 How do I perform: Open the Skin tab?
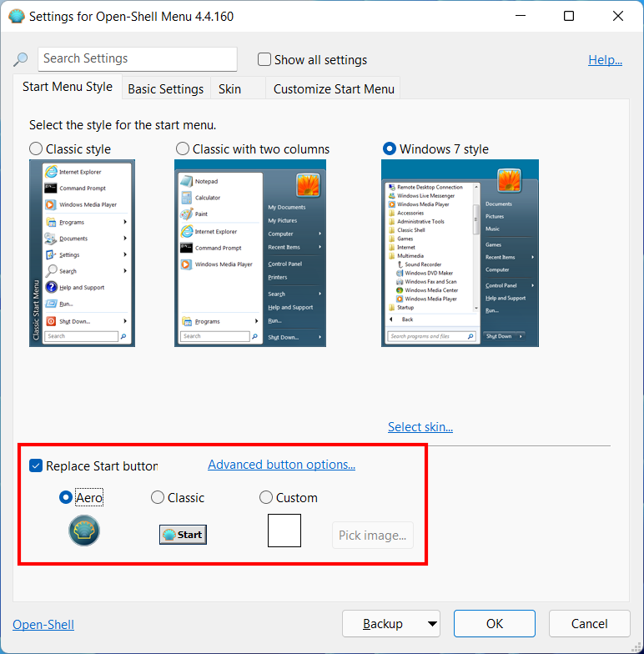point(230,88)
